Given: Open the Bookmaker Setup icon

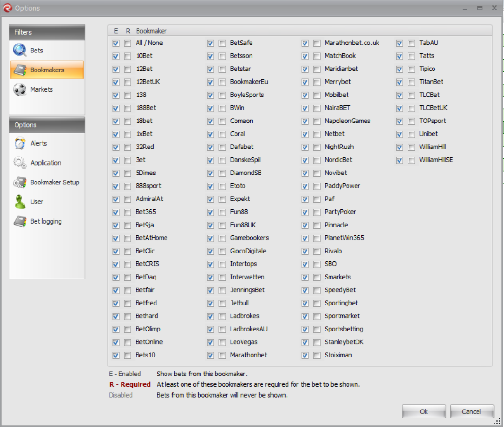Looking at the screenshot, I should click(x=20, y=183).
